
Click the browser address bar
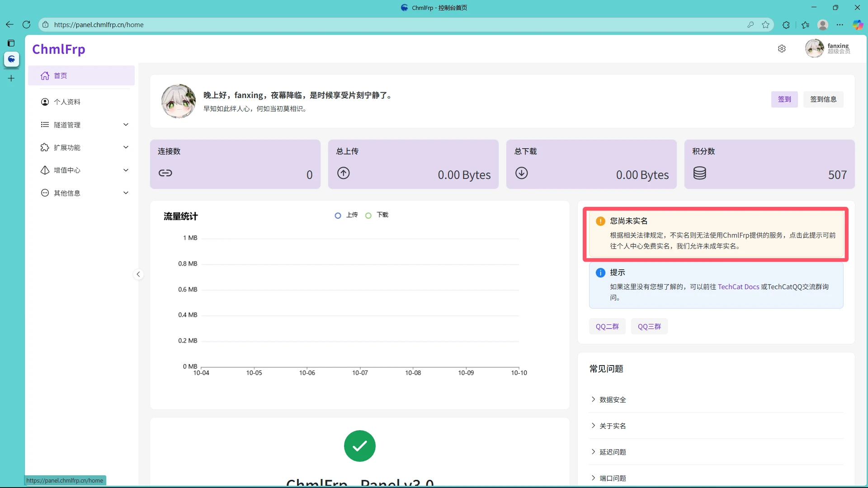pos(181,25)
